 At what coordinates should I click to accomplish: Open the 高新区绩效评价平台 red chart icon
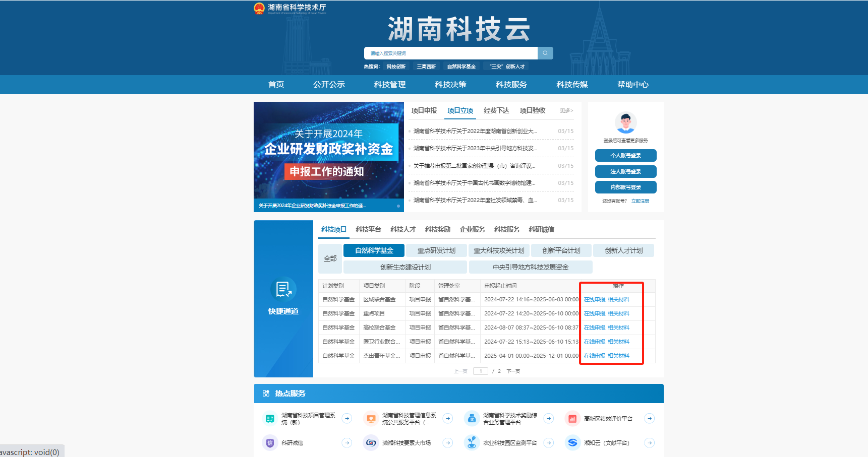572,418
